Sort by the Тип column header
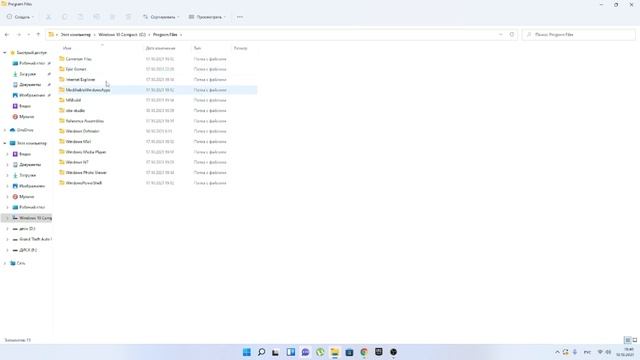This screenshot has width=640, height=360. point(198,48)
